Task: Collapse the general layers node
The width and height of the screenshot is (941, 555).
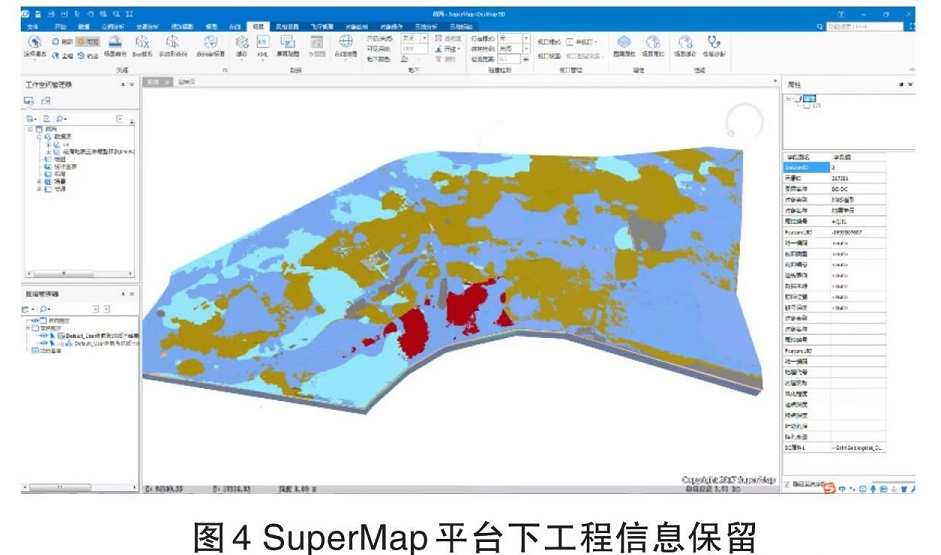Action: (x=28, y=328)
